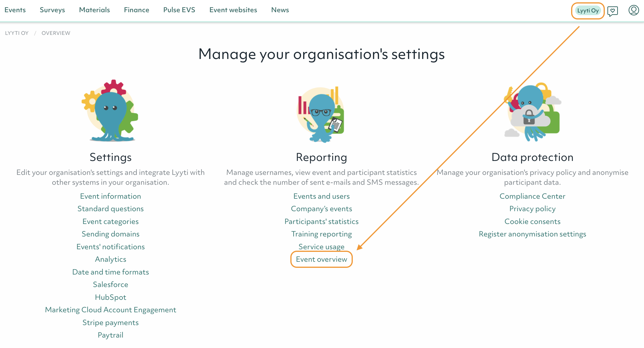Open Standard questions settings
644x348 pixels.
coord(111,209)
